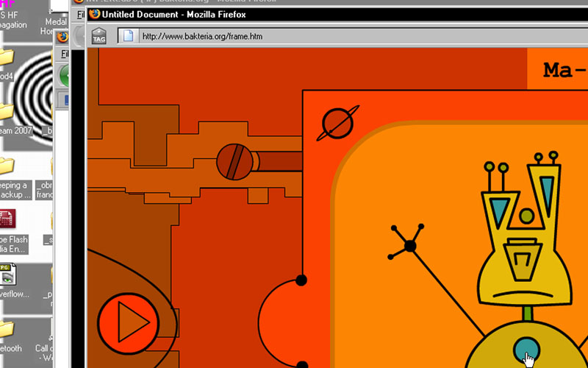Click the page icon in the URL field
Screen dimensions: 588x368
point(127,35)
